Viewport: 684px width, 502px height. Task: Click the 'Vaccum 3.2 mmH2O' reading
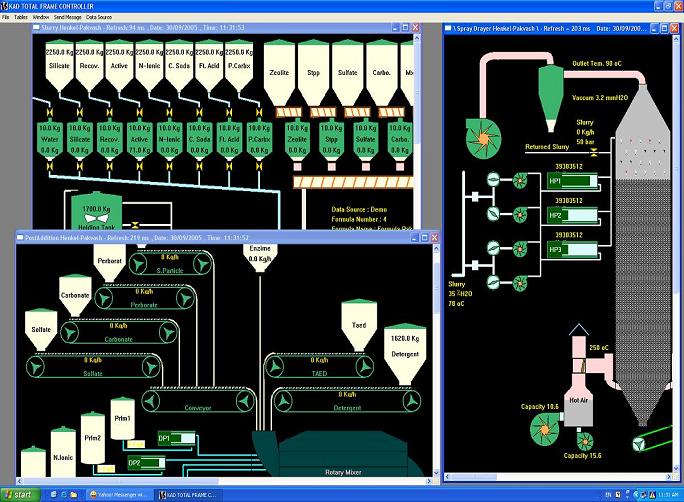(600, 98)
